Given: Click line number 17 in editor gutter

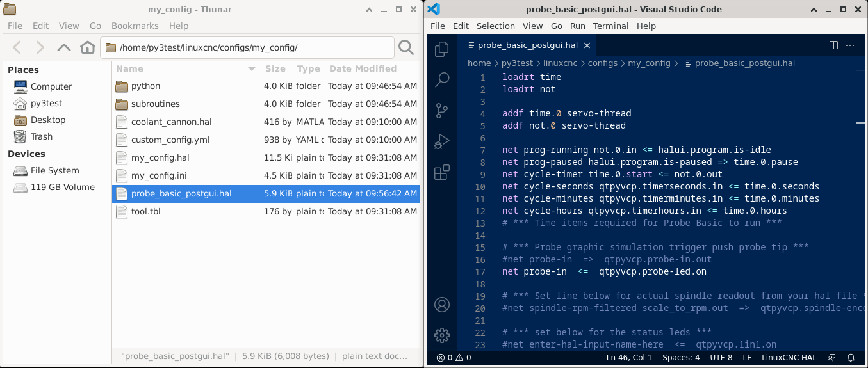Looking at the screenshot, I should [x=480, y=271].
